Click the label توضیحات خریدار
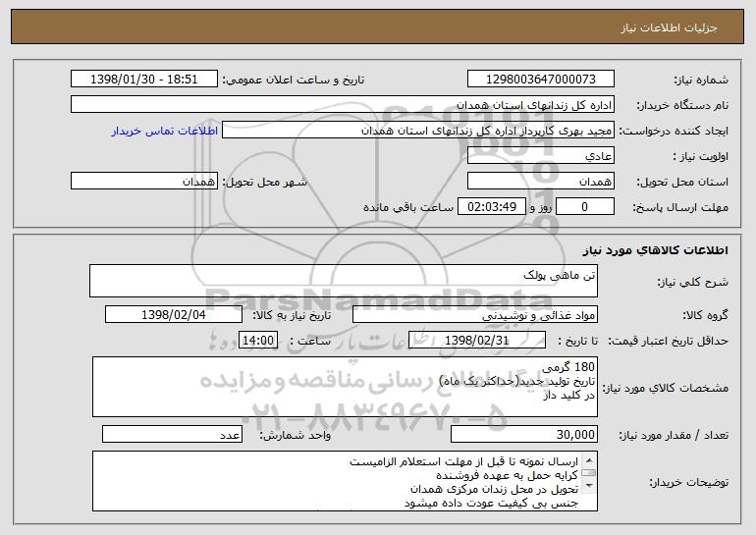Viewport: 756px width, 535px height. 688,481
